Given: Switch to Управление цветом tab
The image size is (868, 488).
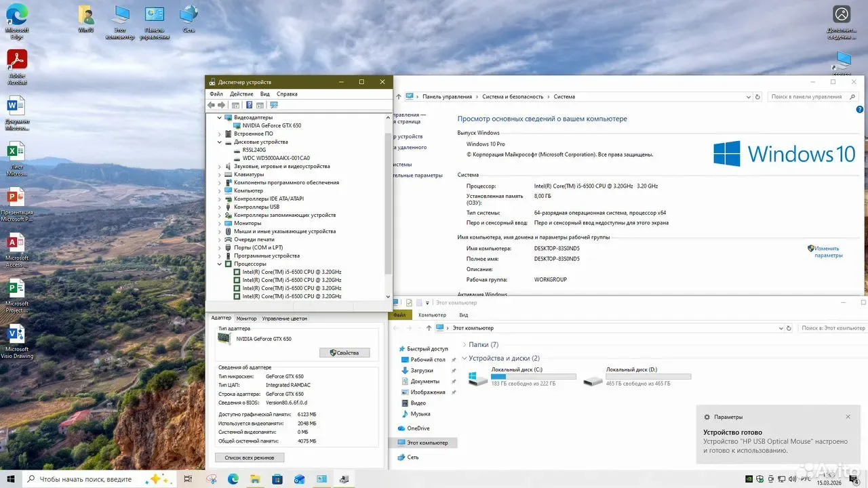Looking at the screenshot, I should coord(285,319).
